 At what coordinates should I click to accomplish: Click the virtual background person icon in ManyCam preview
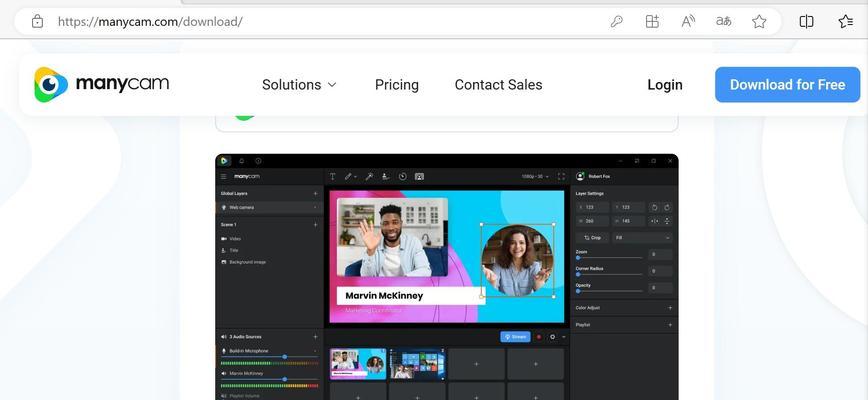click(x=419, y=176)
